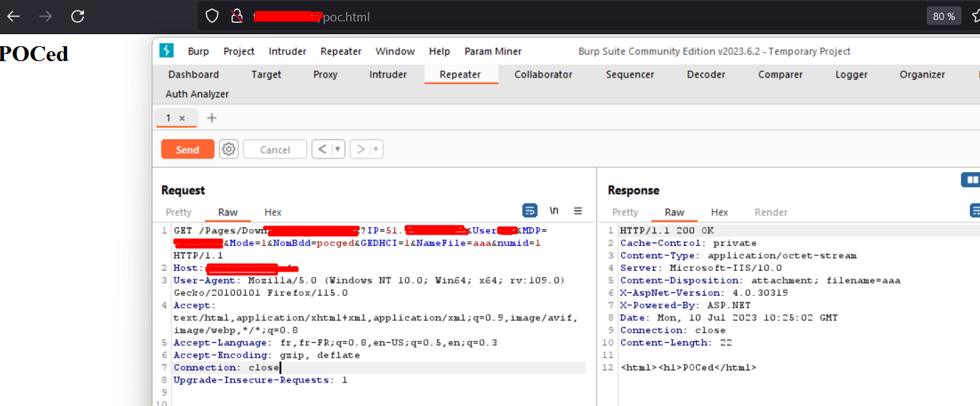Click the browser back arrow
980x406 pixels.
pyautogui.click(x=14, y=16)
